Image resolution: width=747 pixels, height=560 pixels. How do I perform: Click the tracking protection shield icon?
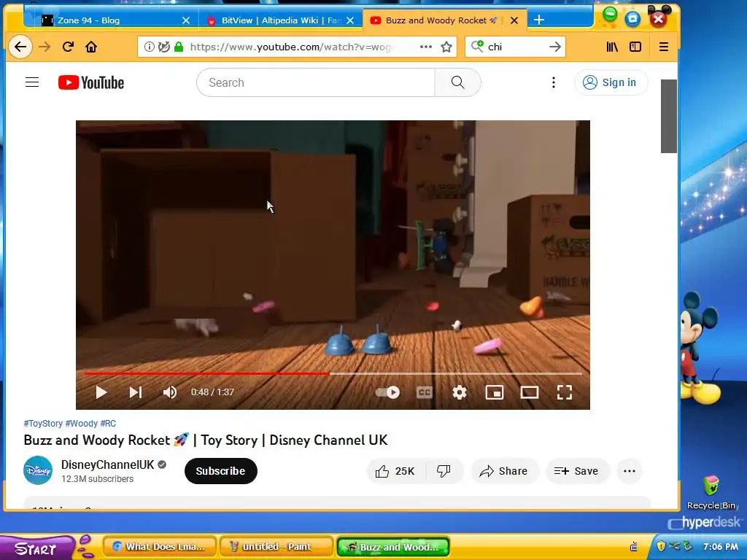coord(164,47)
